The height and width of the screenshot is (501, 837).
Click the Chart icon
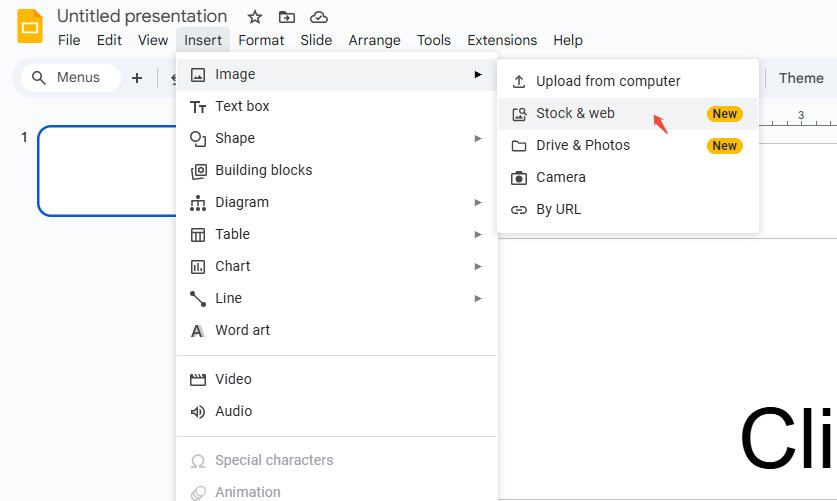(x=198, y=267)
